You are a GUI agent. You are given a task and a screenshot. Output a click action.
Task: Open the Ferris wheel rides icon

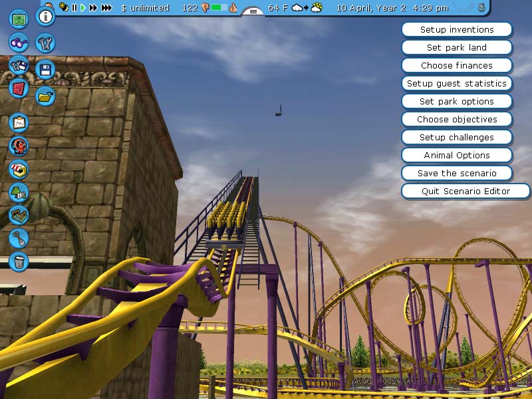pos(19,146)
